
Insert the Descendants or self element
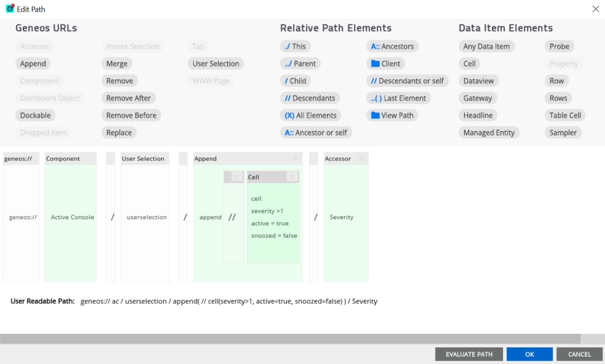tap(408, 81)
